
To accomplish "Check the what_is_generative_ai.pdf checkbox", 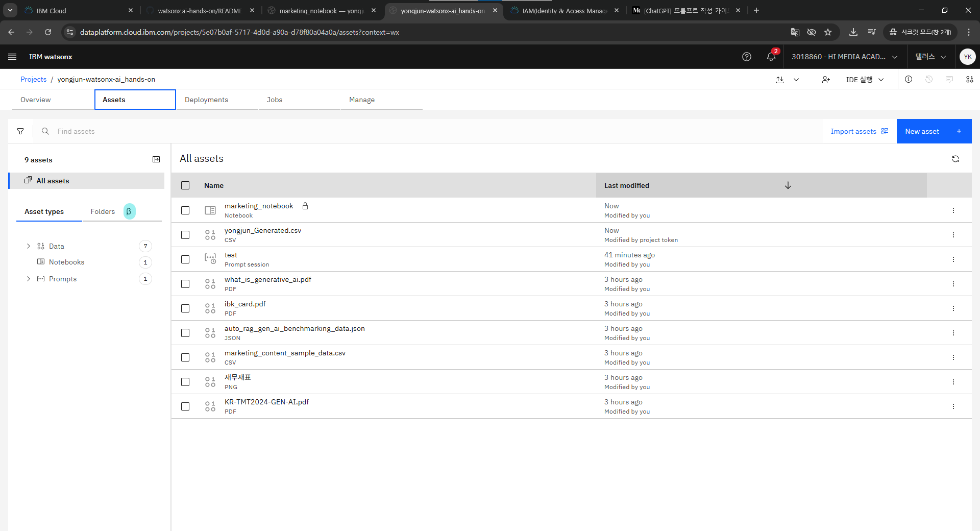I will (185, 284).
